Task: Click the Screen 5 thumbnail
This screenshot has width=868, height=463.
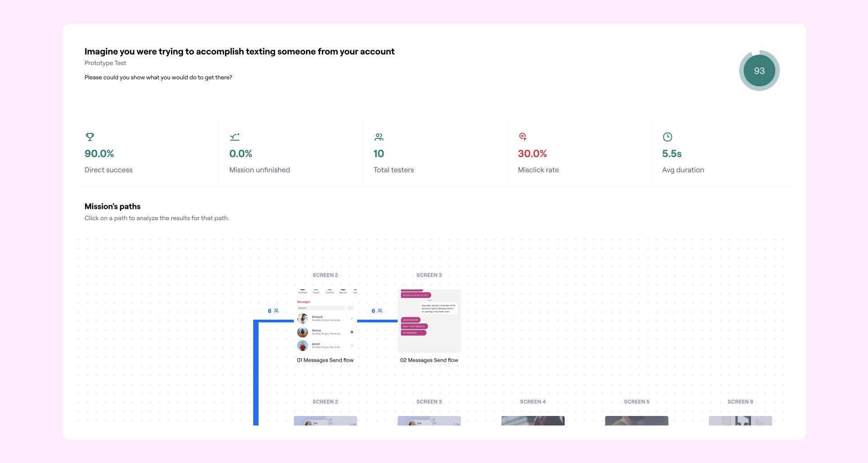Action: tap(637, 421)
